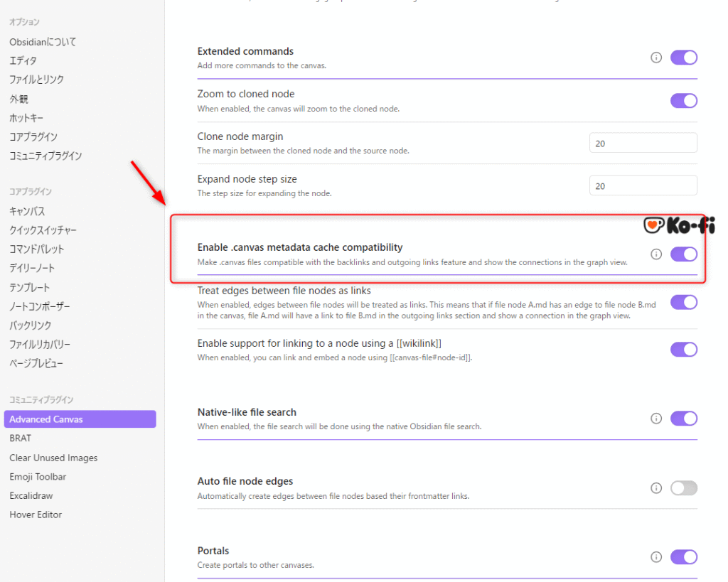728x582 pixels.
Task: Open the ホットキー settings section
Action: (x=26, y=117)
